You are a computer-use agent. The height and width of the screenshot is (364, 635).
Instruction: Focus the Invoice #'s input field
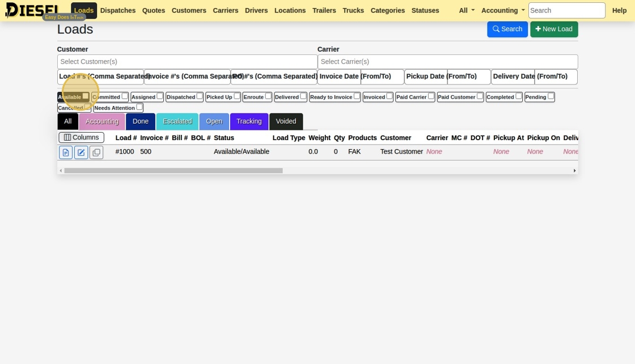187,77
